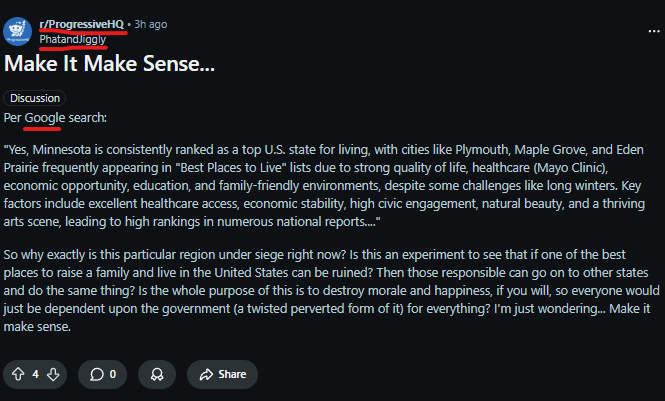Click the comment count showing 0

click(112, 374)
